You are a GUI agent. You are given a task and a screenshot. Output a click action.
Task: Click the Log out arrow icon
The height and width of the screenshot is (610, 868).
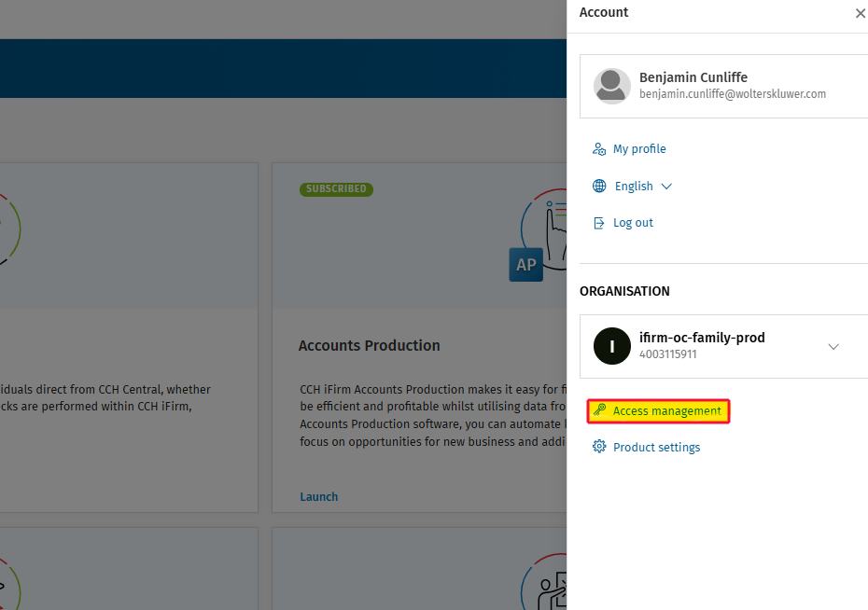coord(599,223)
